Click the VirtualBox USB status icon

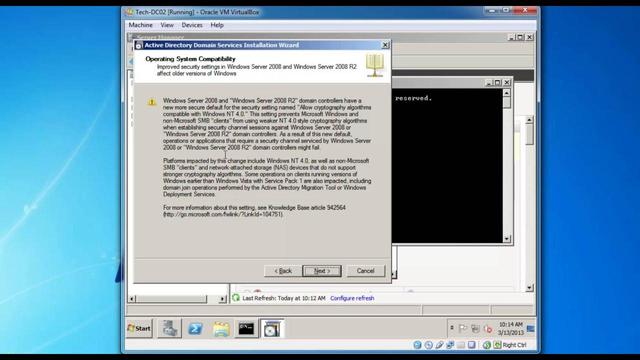(x=439, y=345)
